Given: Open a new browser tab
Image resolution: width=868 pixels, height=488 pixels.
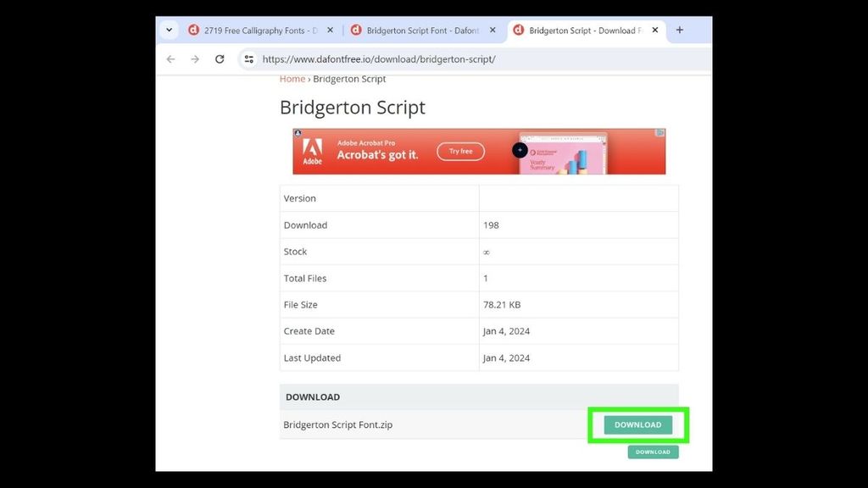Looking at the screenshot, I should [x=679, y=30].
